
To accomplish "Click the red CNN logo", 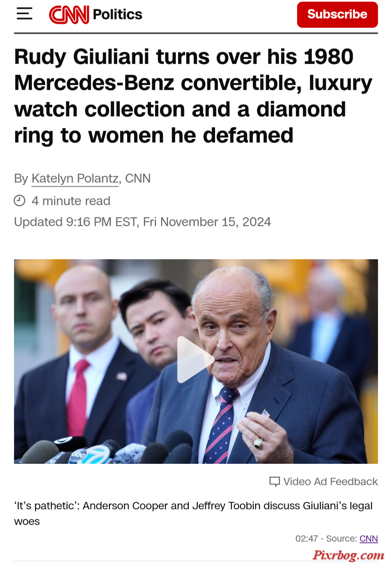I will [69, 14].
